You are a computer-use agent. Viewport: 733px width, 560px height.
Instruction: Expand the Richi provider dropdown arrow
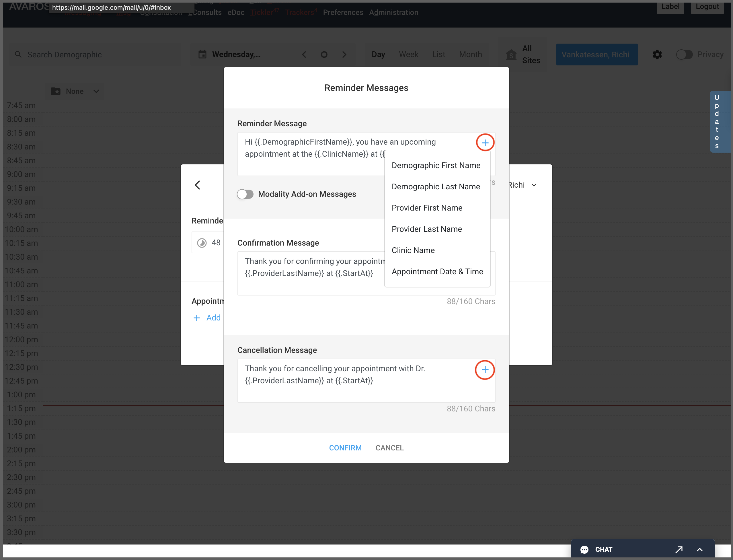[534, 185]
